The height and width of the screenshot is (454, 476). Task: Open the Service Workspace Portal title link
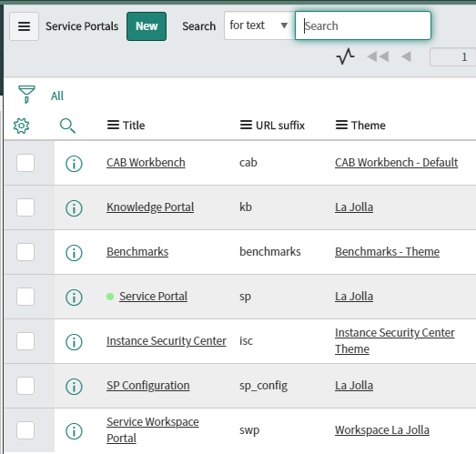pos(153,430)
